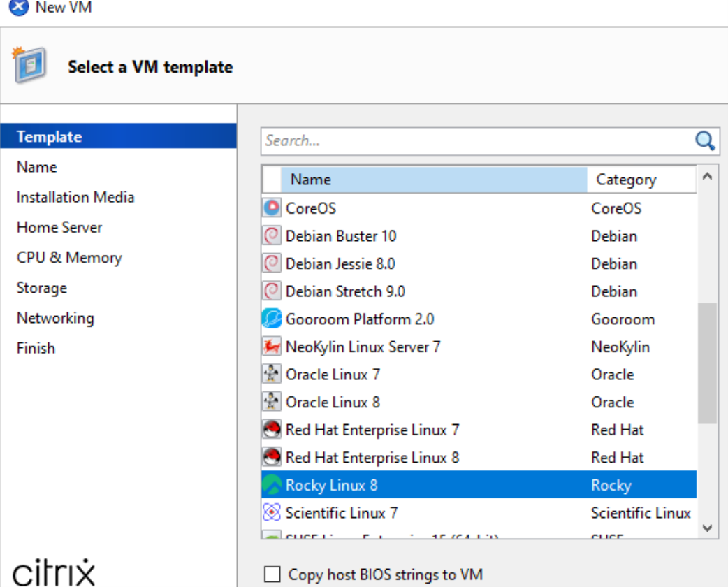Click the Gooroom Platform 2.0 icon
The width and height of the screenshot is (728, 587).
[272, 319]
